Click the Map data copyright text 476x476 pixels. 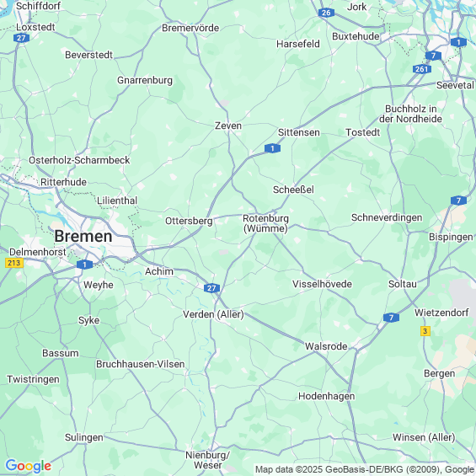(365, 469)
